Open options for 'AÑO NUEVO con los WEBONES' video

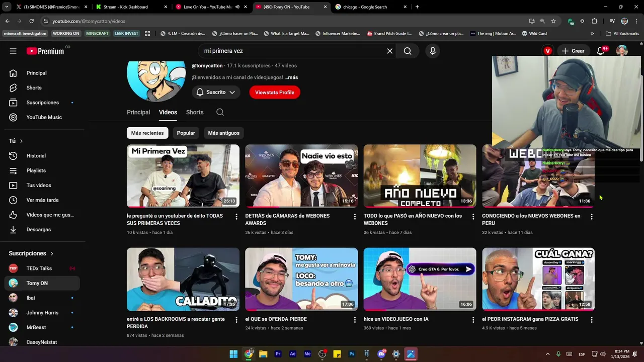pyautogui.click(x=473, y=217)
